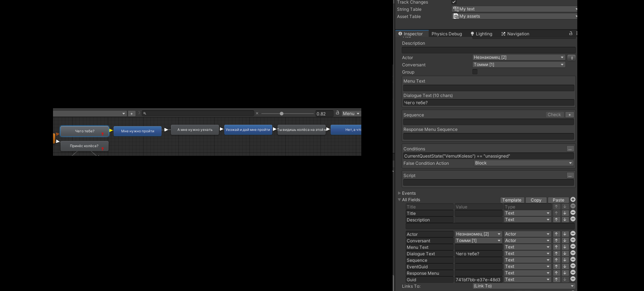Viewport: 644px width, 291px height.
Task: Select the Мне нужно пройти node
Action: [x=137, y=131]
